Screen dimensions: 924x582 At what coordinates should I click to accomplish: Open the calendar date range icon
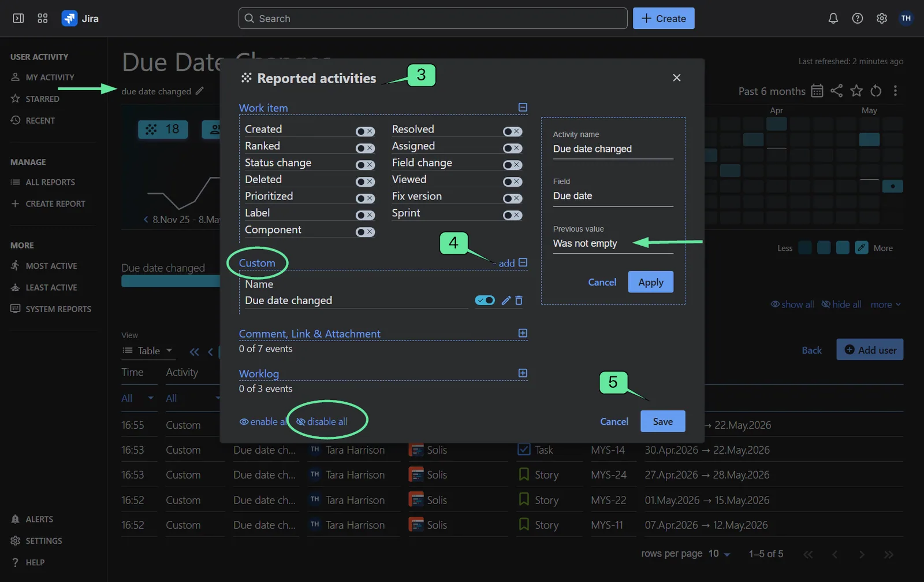pyautogui.click(x=817, y=91)
